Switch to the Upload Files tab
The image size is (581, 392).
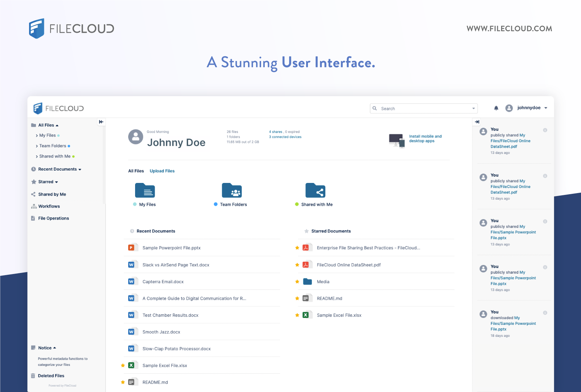(x=162, y=171)
